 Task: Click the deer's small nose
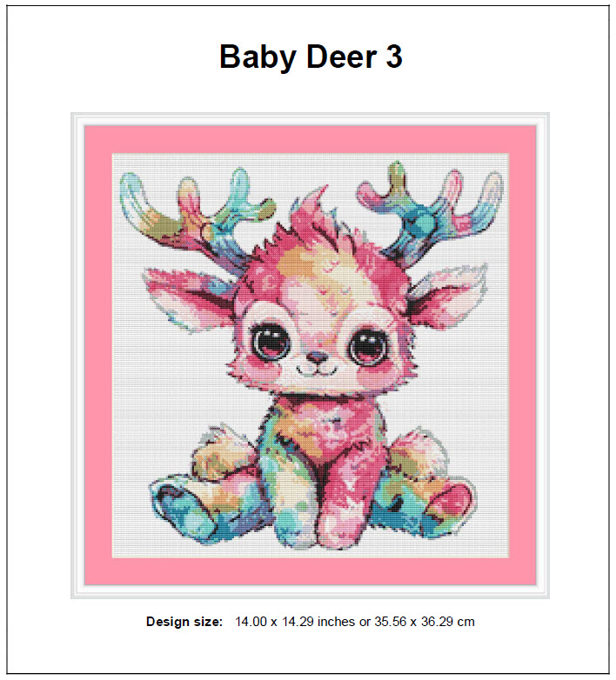pos(317,357)
